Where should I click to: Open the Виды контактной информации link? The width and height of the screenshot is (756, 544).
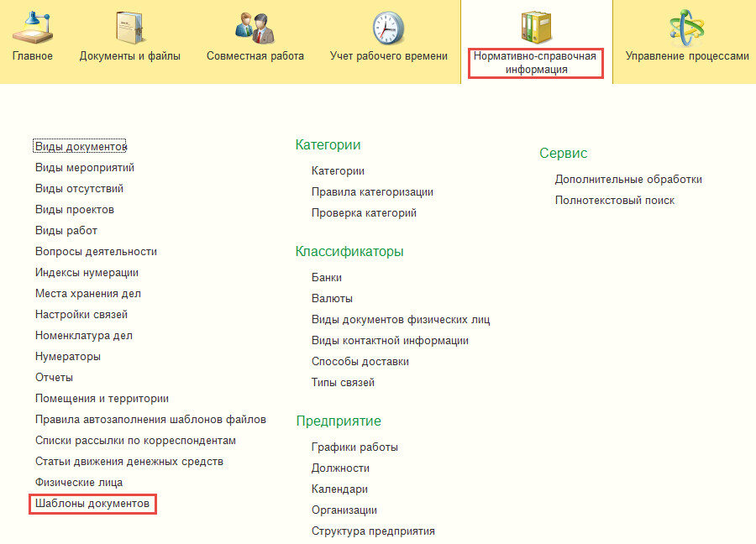390,341
